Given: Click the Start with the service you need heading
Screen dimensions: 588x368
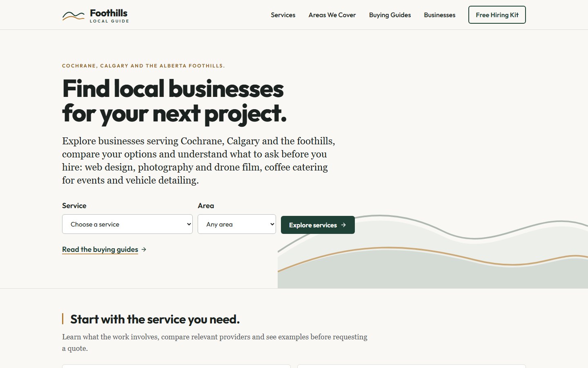Looking at the screenshot, I should 155,319.
